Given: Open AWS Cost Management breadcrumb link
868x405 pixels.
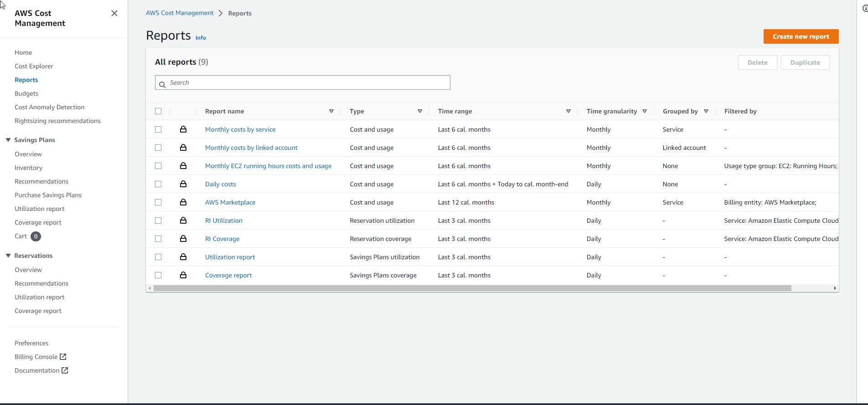Looking at the screenshot, I should coord(180,13).
